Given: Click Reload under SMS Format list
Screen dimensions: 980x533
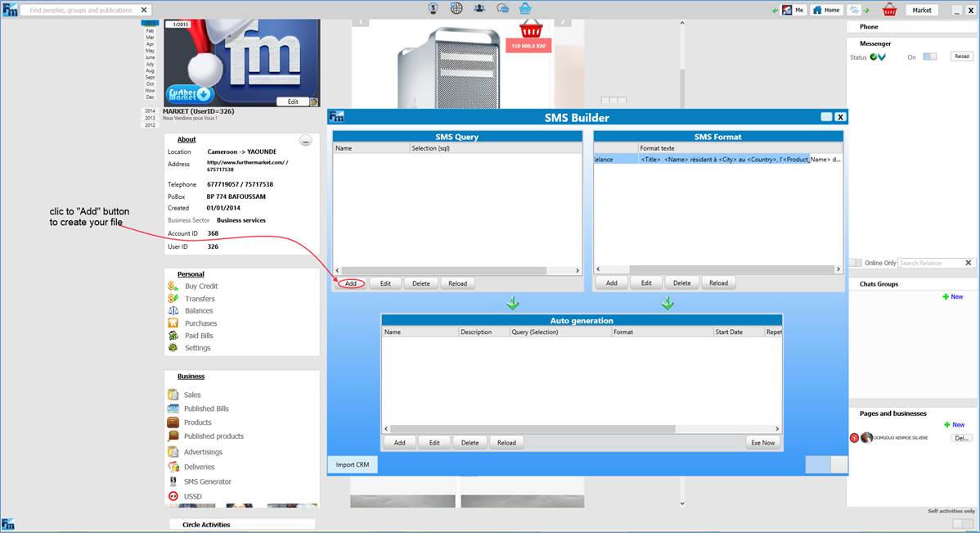Looking at the screenshot, I should (x=719, y=282).
